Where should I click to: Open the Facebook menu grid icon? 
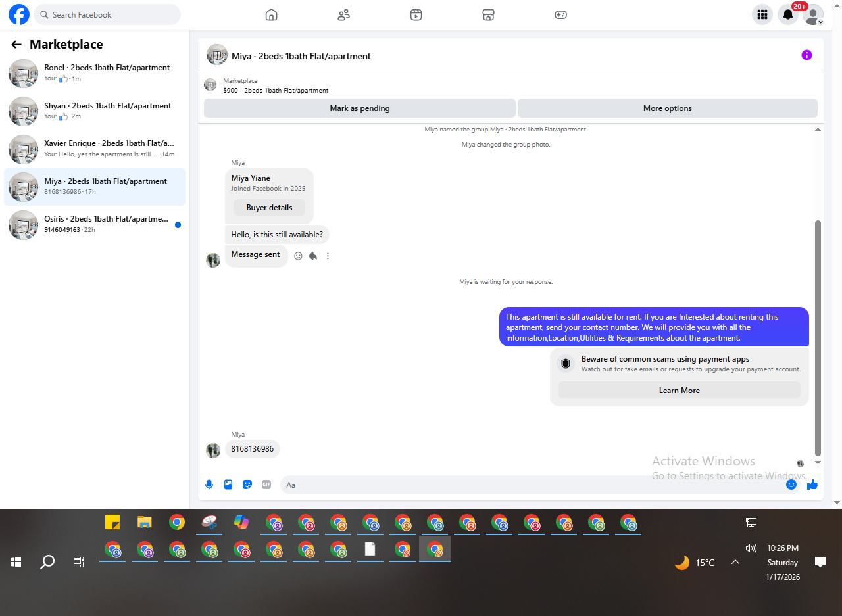point(762,14)
